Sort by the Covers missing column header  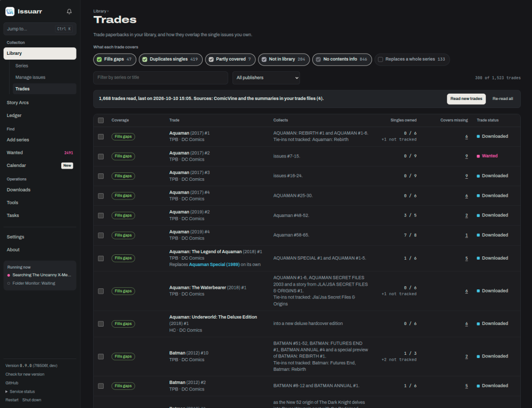(454, 120)
